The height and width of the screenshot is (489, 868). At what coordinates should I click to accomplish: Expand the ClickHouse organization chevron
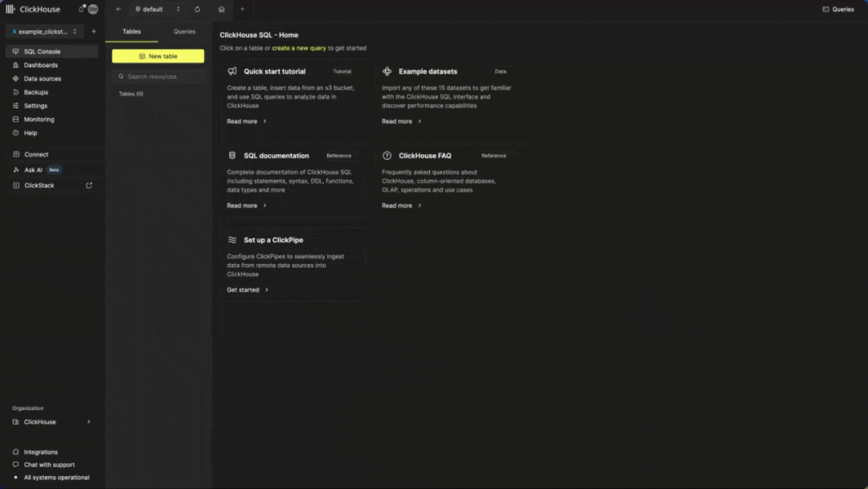(x=88, y=422)
